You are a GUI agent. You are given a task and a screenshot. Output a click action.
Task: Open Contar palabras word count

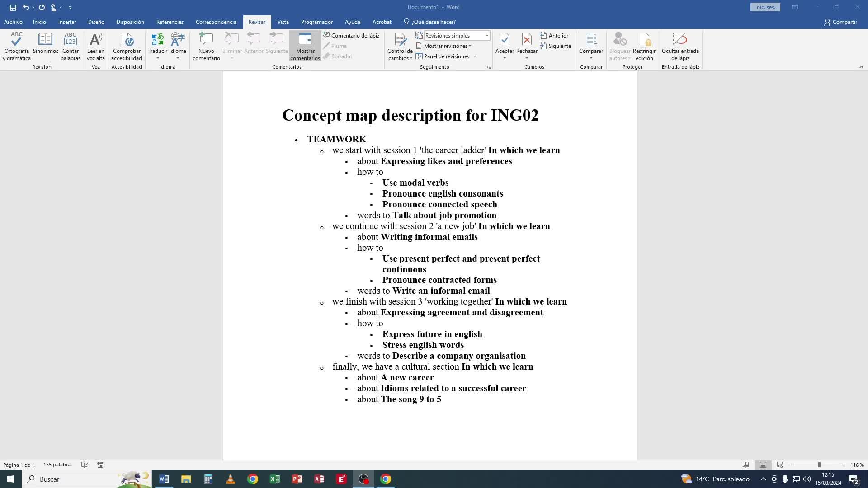pyautogui.click(x=71, y=46)
